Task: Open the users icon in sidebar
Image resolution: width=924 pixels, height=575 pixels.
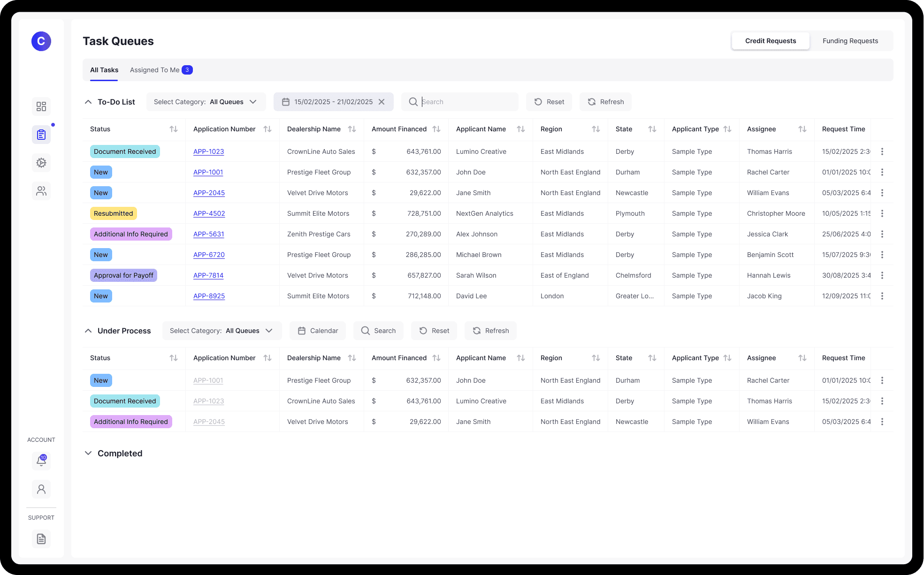Action: [41, 191]
